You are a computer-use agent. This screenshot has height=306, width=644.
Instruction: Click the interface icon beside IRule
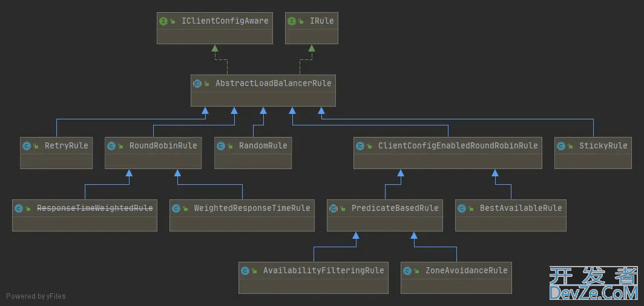point(292,21)
